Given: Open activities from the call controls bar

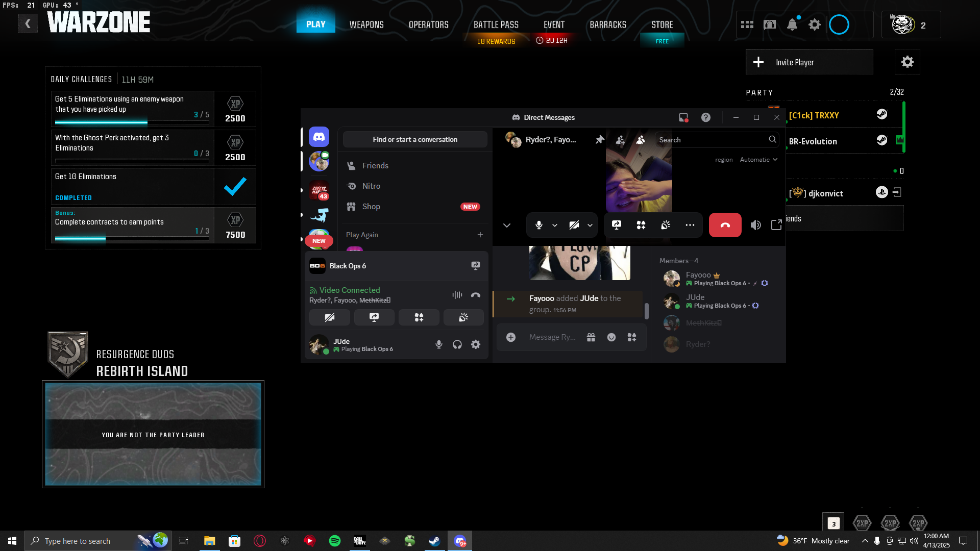Looking at the screenshot, I should point(641,225).
